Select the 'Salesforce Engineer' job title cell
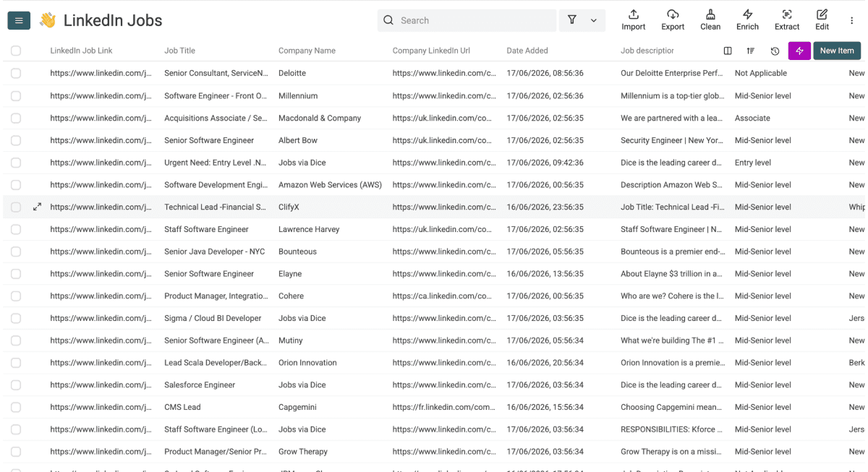The height and width of the screenshot is (472, 868). pyautogui.click(x=200, y=385)
